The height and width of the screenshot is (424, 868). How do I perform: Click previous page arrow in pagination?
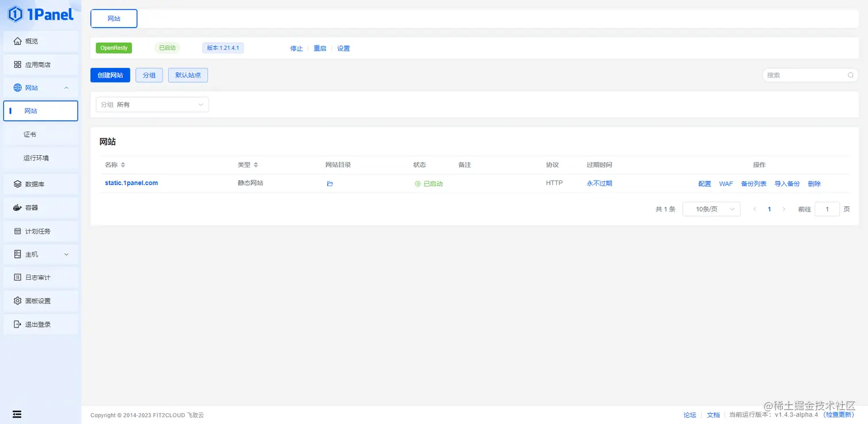click(x=755, y=209)
